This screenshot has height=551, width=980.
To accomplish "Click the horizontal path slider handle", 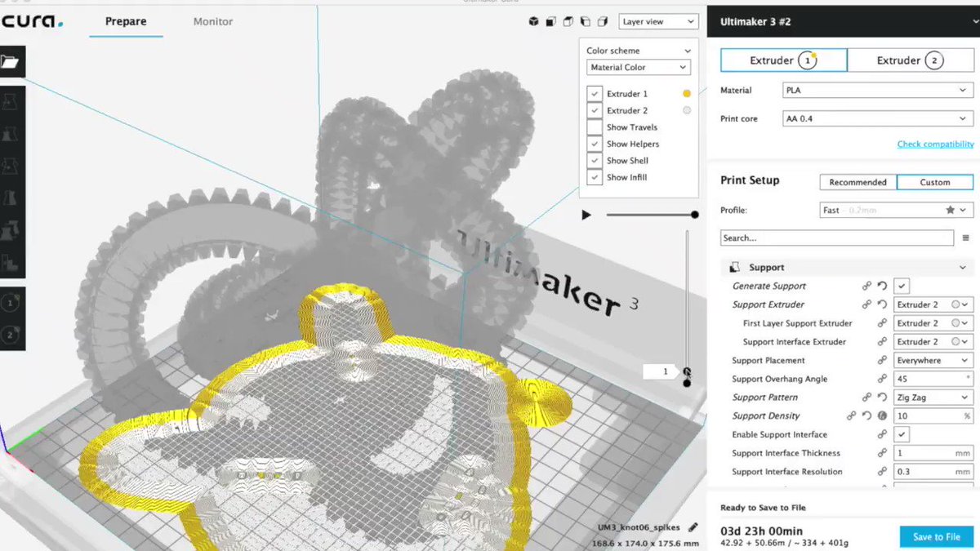I will tap(695, 215).
